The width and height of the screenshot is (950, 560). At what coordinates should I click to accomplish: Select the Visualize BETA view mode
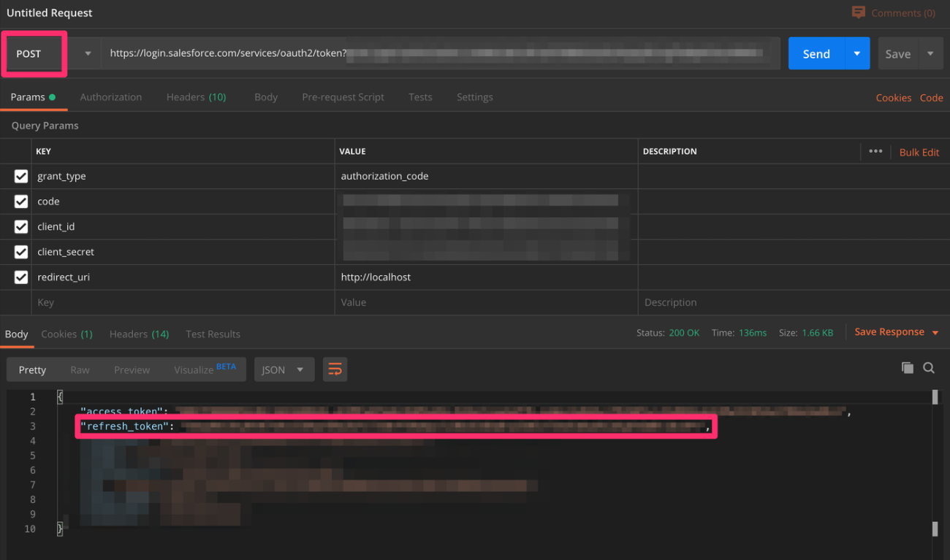click(x=205, y=369)
